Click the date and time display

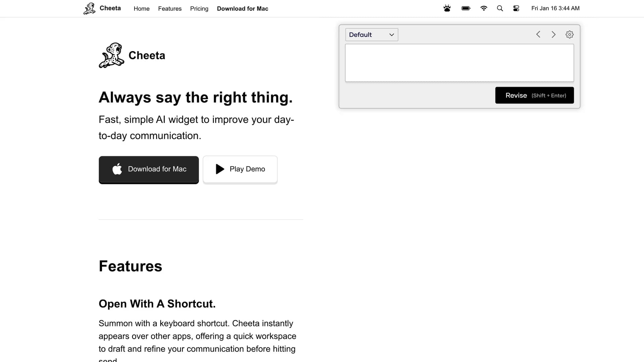[555, 8]
